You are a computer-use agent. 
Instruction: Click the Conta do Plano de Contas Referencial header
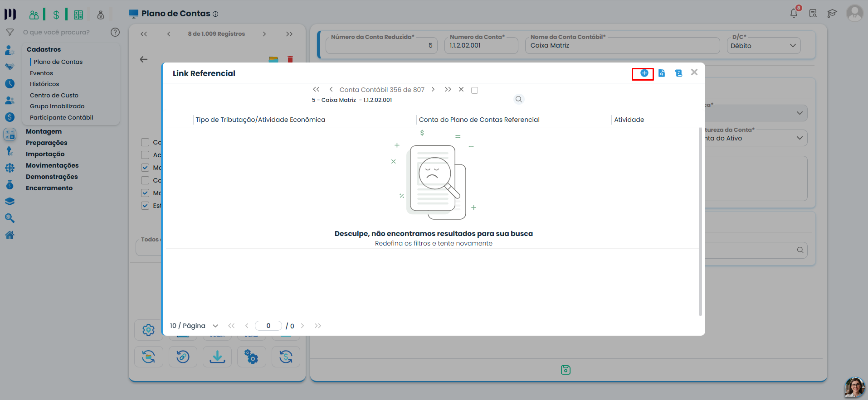[479, 120]
